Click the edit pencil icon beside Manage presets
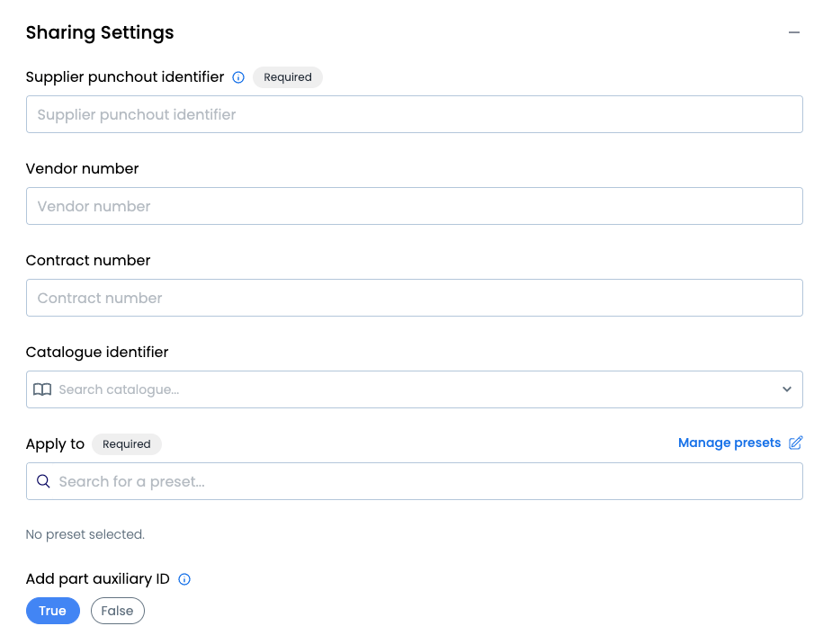This screenshot has width=823, height=644. (796, 443)
